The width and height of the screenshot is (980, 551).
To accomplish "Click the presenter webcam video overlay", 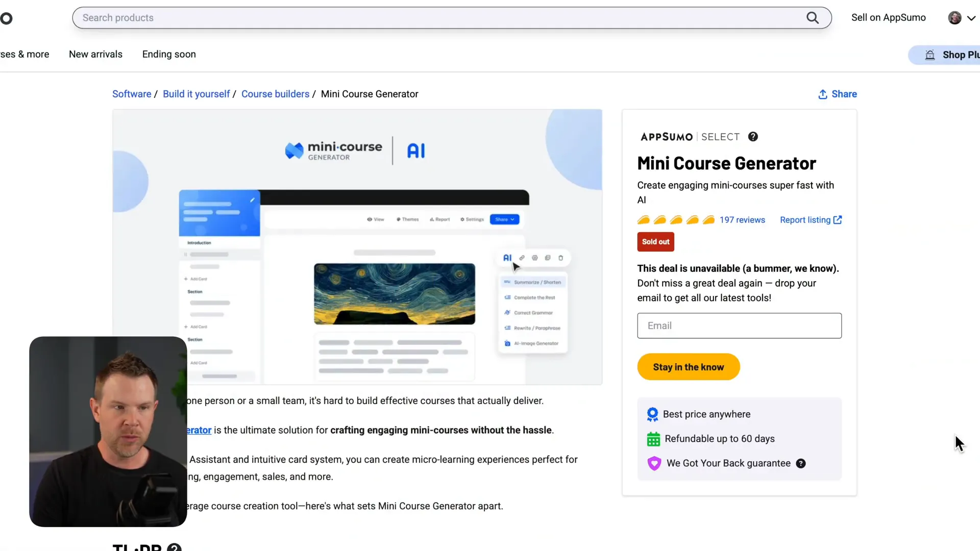I will (108, 432).
